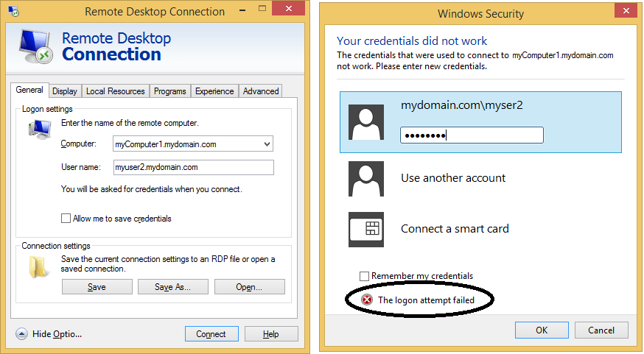Click "You will be asked for credentials" text
Viewport: 644px width, 354px height.
152,189
